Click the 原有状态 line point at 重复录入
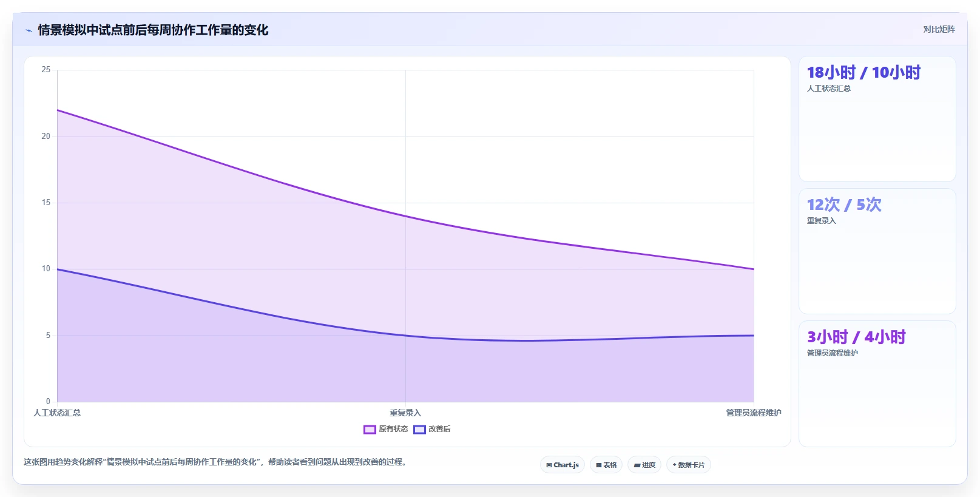Screen dimensions: 980x497 (x=405, y=216)
